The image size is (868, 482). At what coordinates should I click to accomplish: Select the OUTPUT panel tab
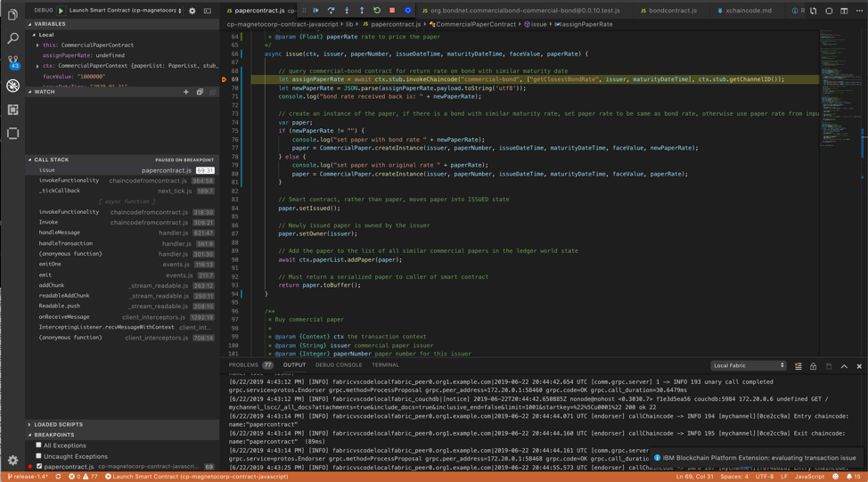click(294, 364)
